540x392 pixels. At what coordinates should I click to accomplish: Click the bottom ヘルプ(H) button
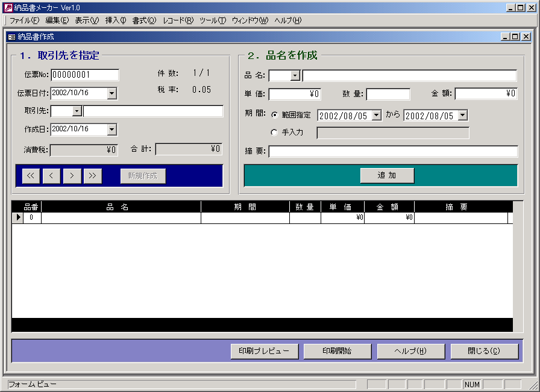click(x=411, y=351)
